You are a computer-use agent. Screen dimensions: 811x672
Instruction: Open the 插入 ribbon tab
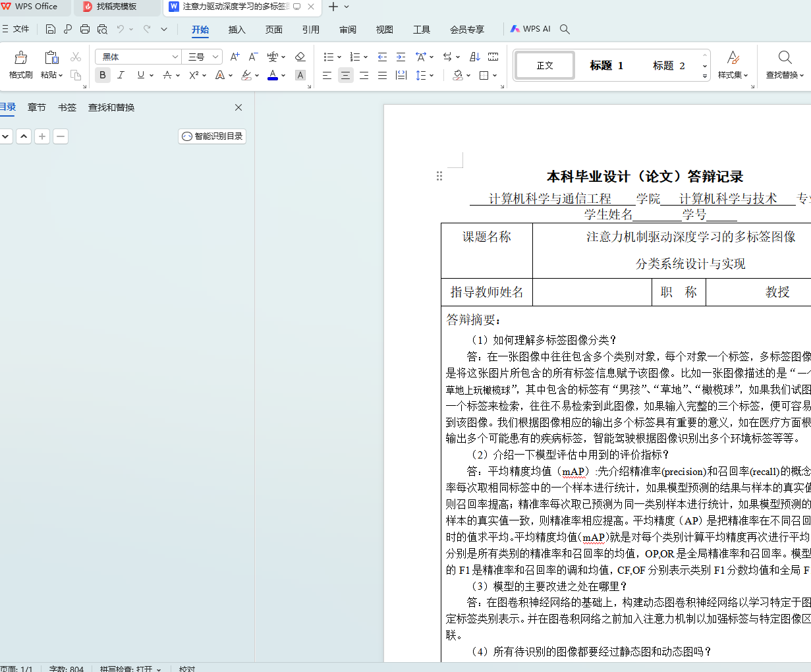(237, 30)
